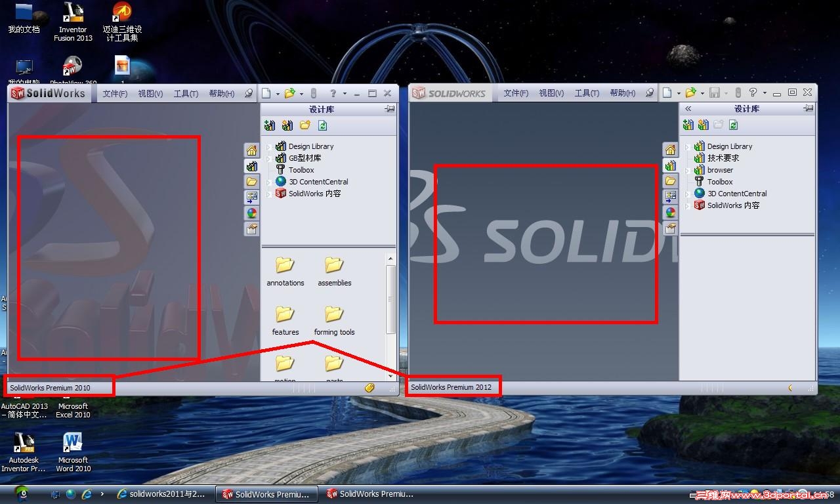
Task: Collapse task pane with double chevron in 2012 window
Action: coord(688,109)
